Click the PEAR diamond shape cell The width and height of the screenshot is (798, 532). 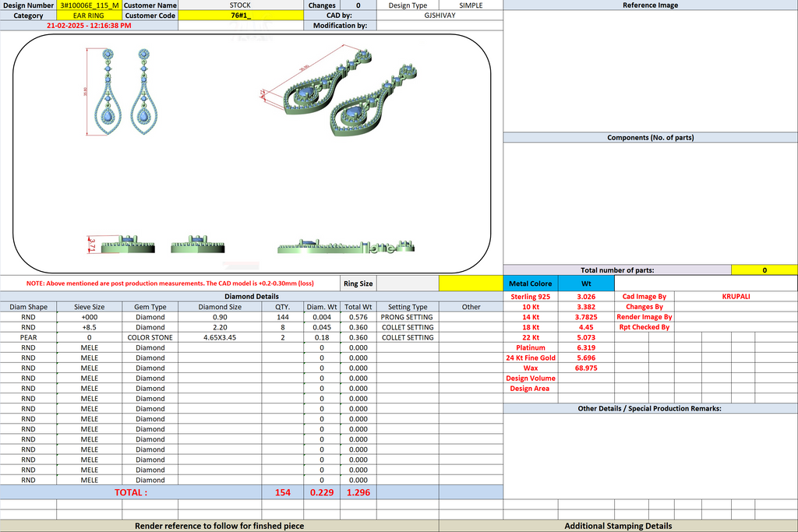coord(29,337)
